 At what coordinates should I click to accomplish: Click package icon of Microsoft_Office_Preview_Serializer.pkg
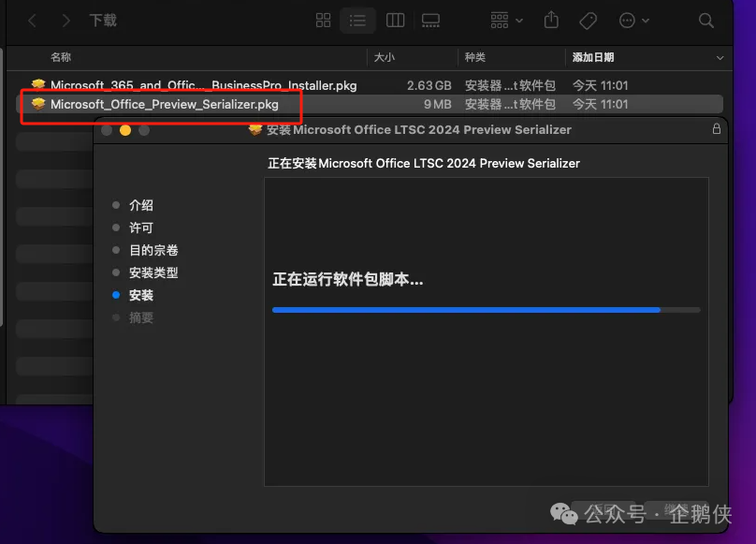click(38, 103)
